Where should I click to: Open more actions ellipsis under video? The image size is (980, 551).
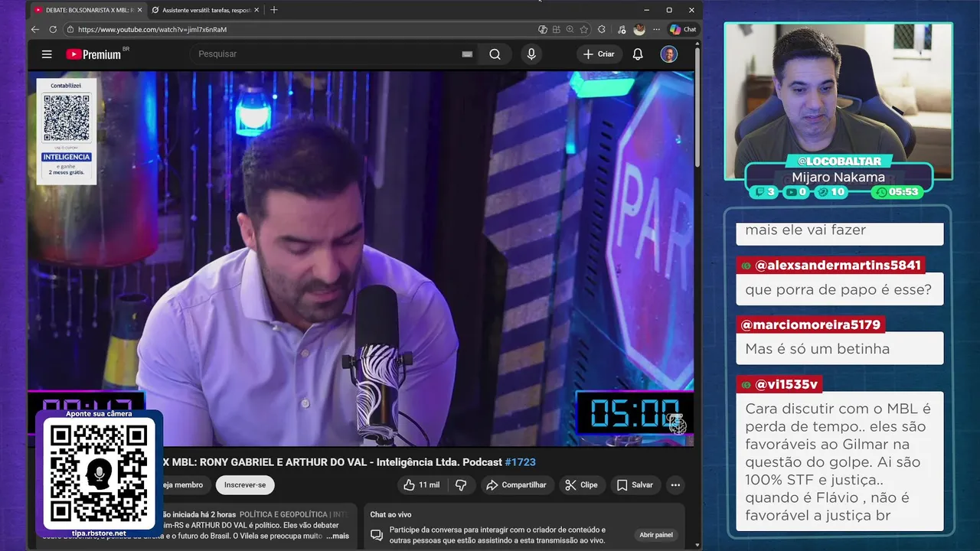[675, 485]
